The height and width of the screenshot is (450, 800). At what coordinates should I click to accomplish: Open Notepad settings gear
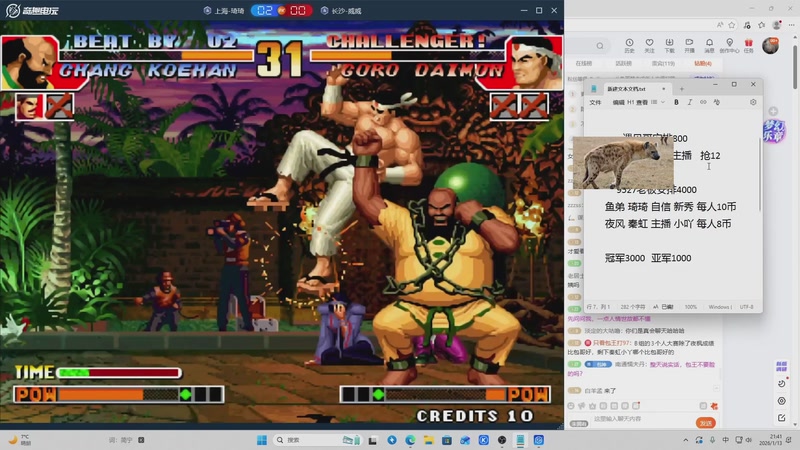click(x=753, y=102)
